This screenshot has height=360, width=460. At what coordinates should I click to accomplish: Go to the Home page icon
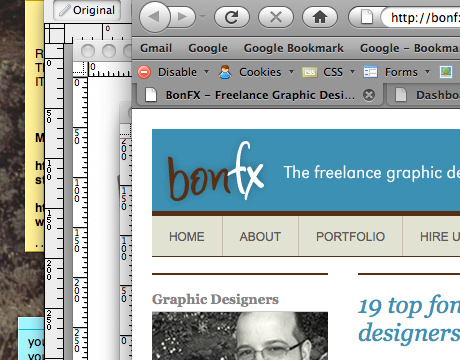tap(320, 17)
